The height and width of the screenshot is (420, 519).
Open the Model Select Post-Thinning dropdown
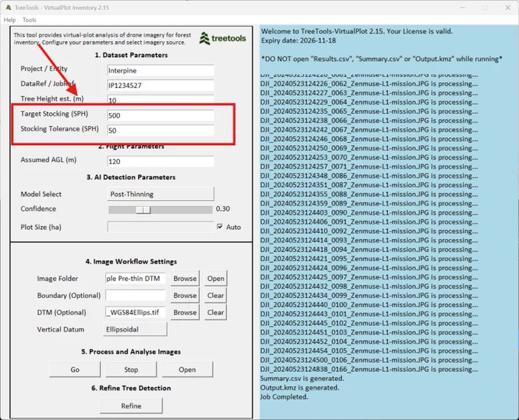(160, 194)
